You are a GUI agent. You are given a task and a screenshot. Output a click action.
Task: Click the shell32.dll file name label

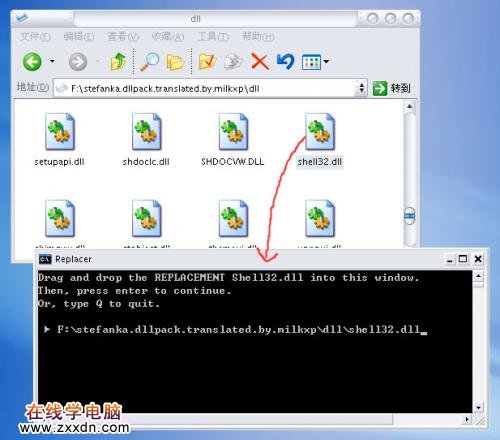(x=320, y=162)
